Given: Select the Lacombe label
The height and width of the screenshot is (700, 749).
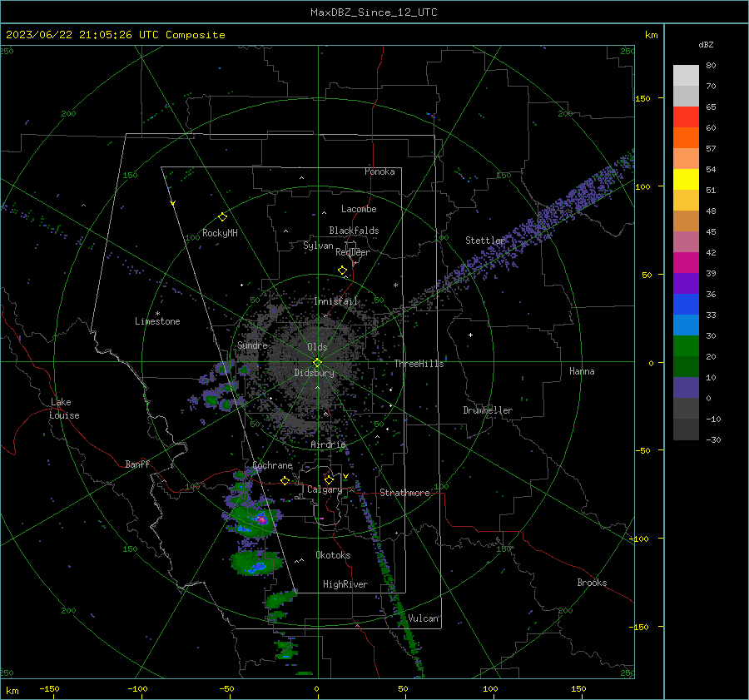Looking at the screenshot, I should pos(359,209).
